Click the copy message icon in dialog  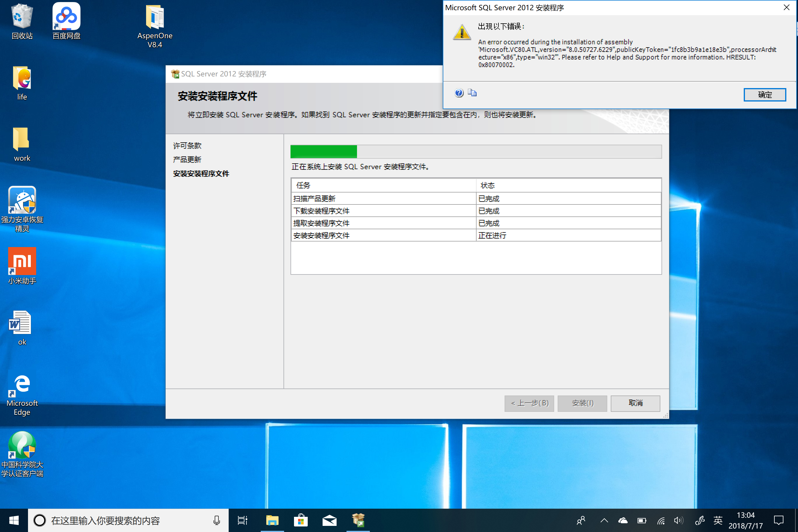point(472,93)
